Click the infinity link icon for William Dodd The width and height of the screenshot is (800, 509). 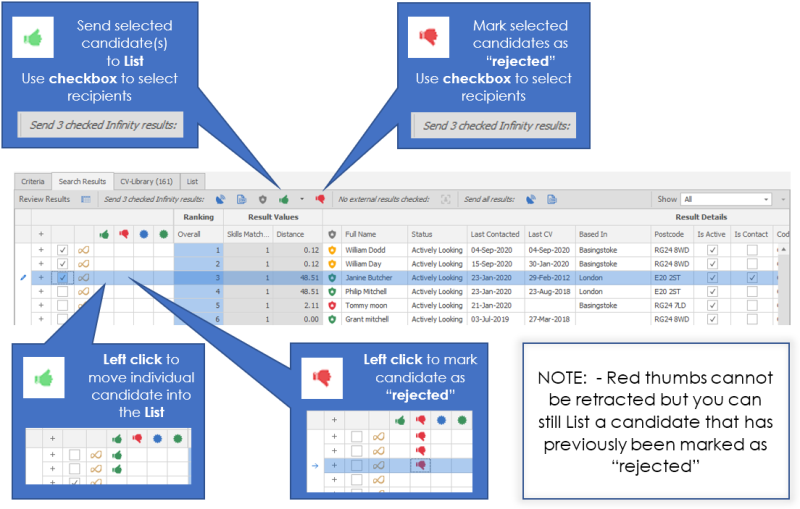click(x=86, y=249)
